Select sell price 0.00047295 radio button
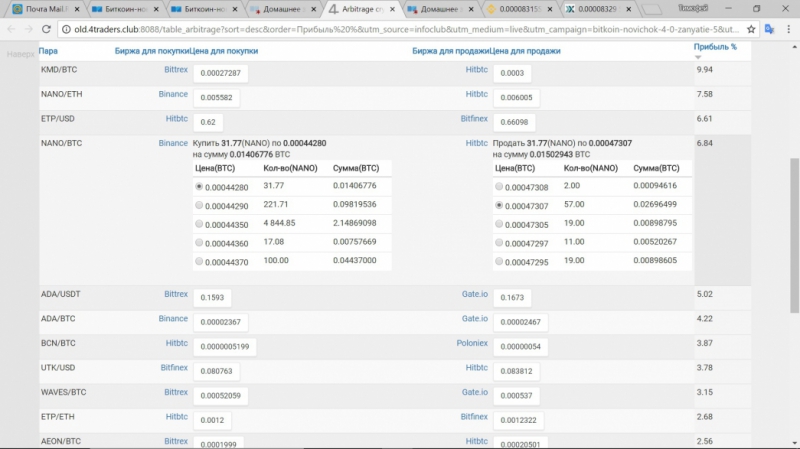This screenshot has height=449, width=800. click(x=499, y=261)
